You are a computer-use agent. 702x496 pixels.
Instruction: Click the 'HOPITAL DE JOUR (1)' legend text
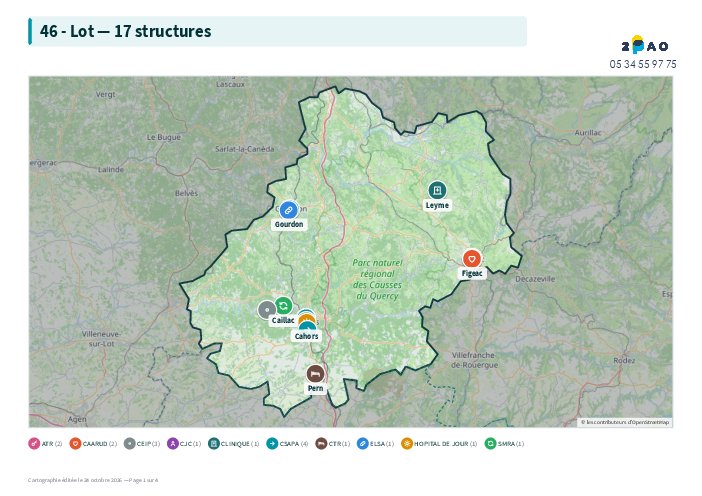[x=445, y=444]
